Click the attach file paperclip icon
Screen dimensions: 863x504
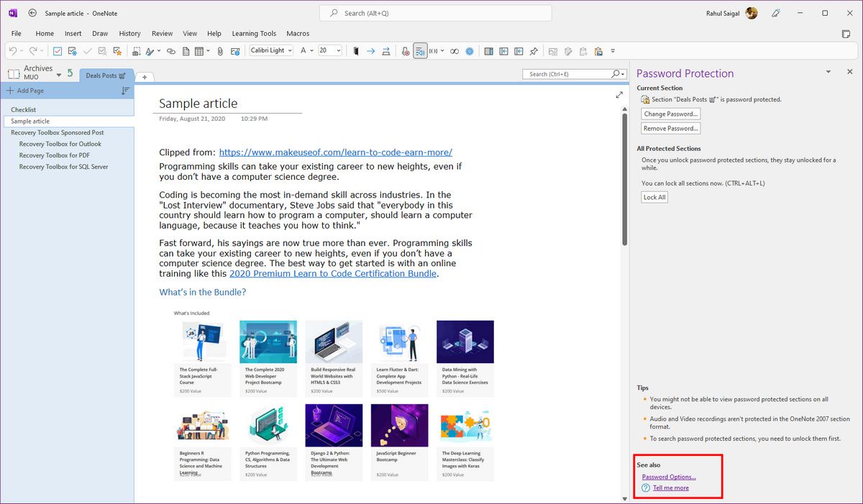point(220,51)
